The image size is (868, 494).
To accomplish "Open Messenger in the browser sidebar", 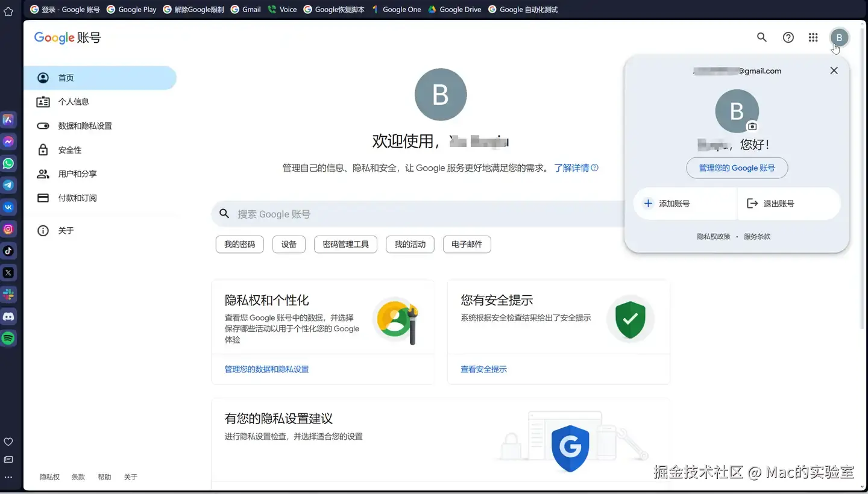I will pos(8,142).
